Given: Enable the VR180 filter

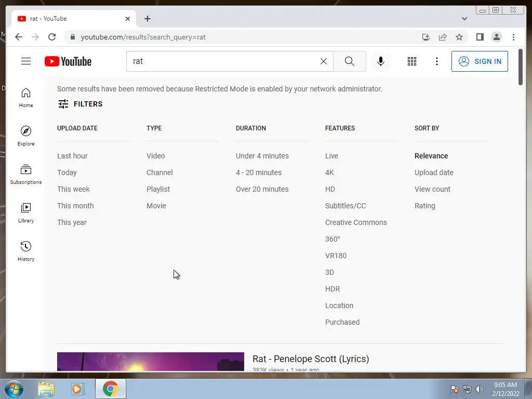Looking at the screenshot, I should pyautogui.click(x=336, y=256).
